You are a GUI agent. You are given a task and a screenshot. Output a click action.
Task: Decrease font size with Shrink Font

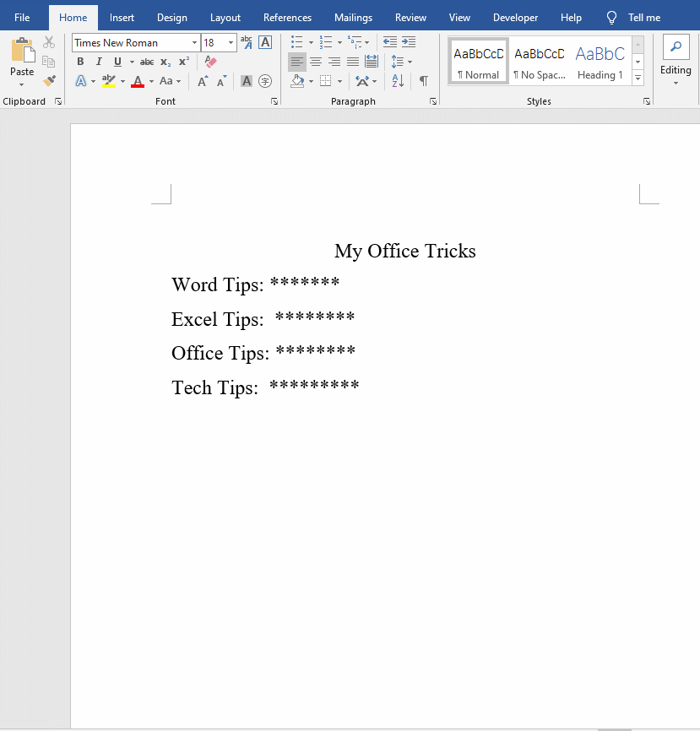pyautogui.click(x=222, y=81)
